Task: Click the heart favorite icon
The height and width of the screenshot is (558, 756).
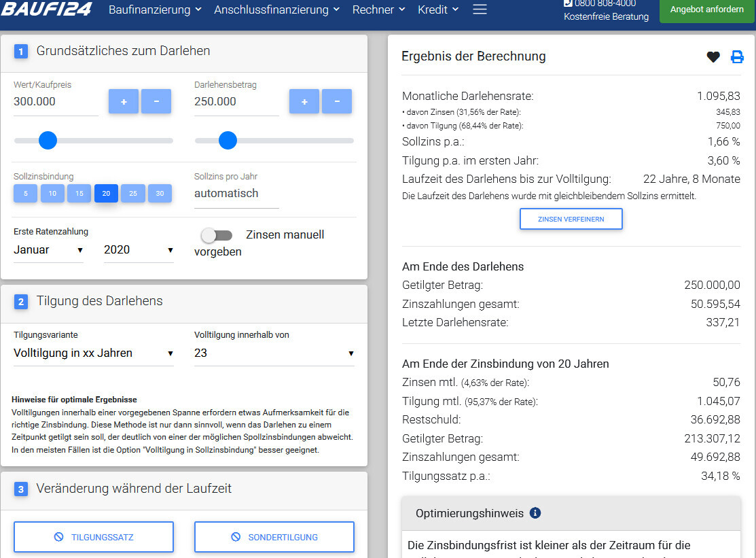Action: 713,57
